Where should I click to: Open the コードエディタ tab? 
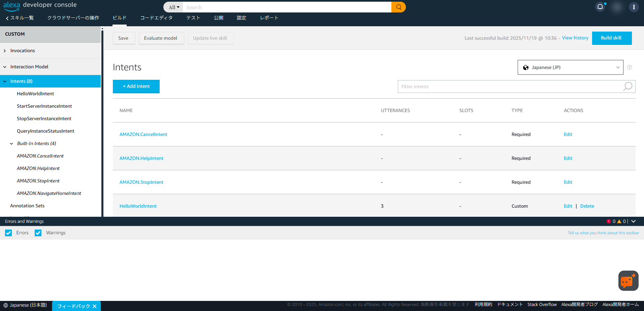(x=156, y=18)
